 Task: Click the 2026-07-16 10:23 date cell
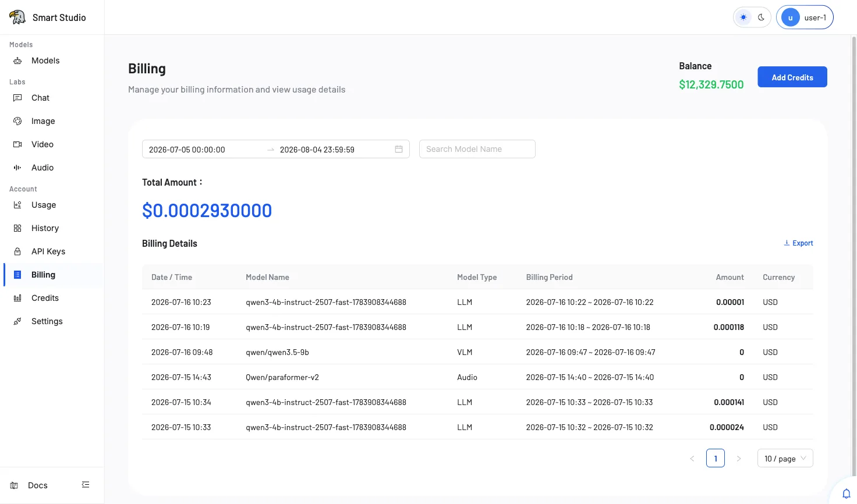(x=181, y=302)
